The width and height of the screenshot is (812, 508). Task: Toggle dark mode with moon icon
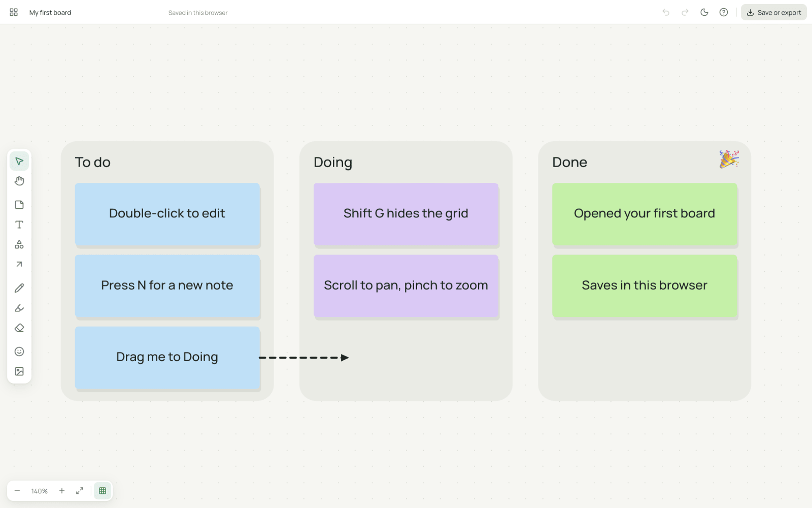coord(704,12)
